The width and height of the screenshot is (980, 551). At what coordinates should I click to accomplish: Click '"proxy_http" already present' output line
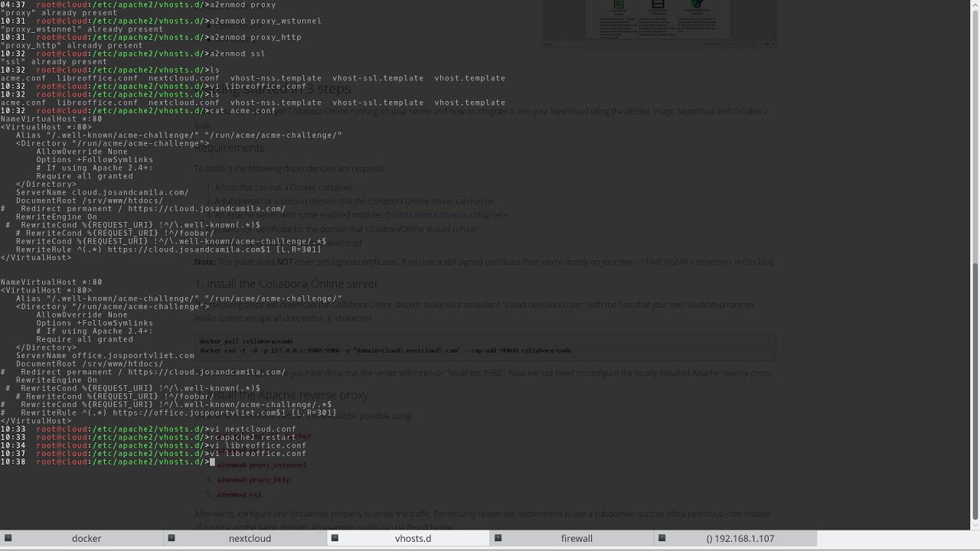(71, 46)
